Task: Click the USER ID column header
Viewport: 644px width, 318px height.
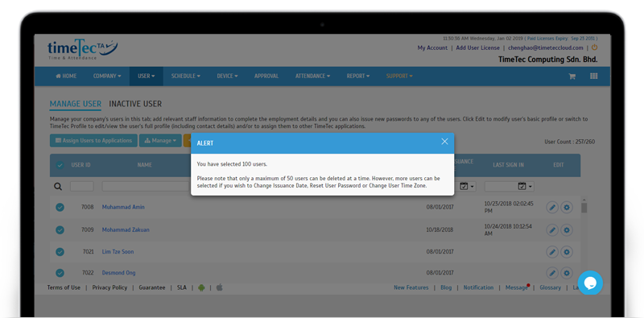Action: click(81, 165)
